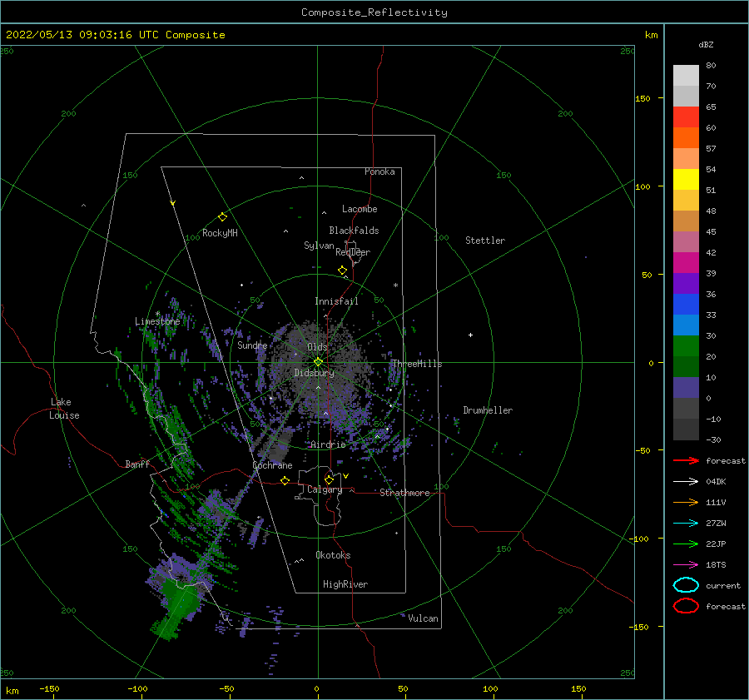Click the Didsbury label

click(314, 373)
